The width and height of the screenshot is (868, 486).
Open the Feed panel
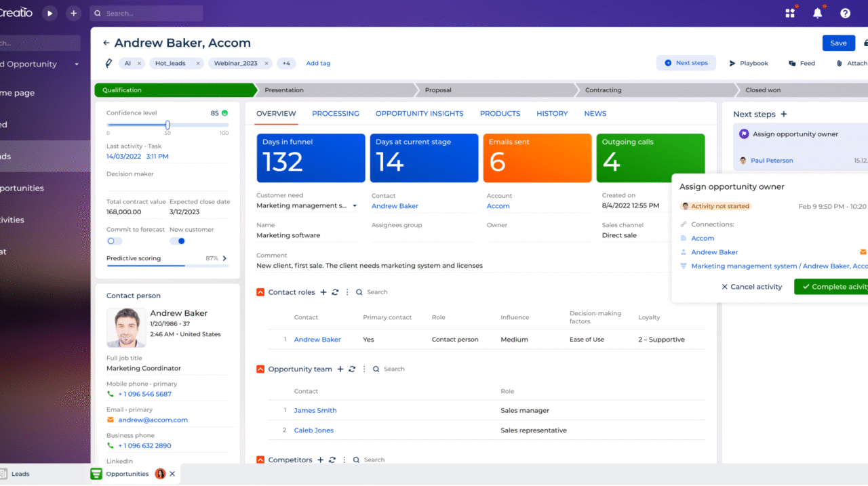pyautogui.click(x=802, y=63)
